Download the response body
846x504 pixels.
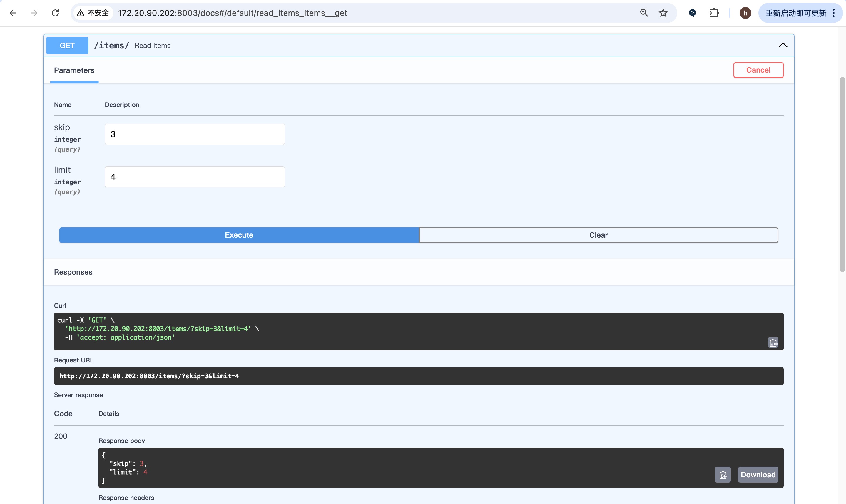758,474
